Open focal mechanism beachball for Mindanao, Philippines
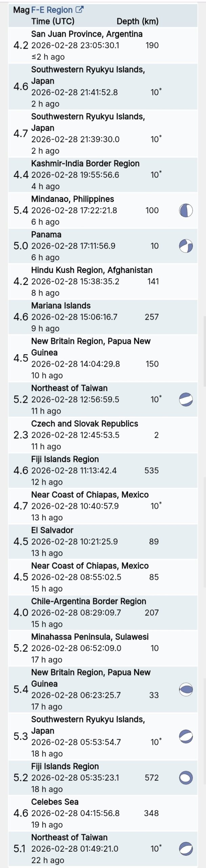Screen dimensions: 206x868 (186, 210)
